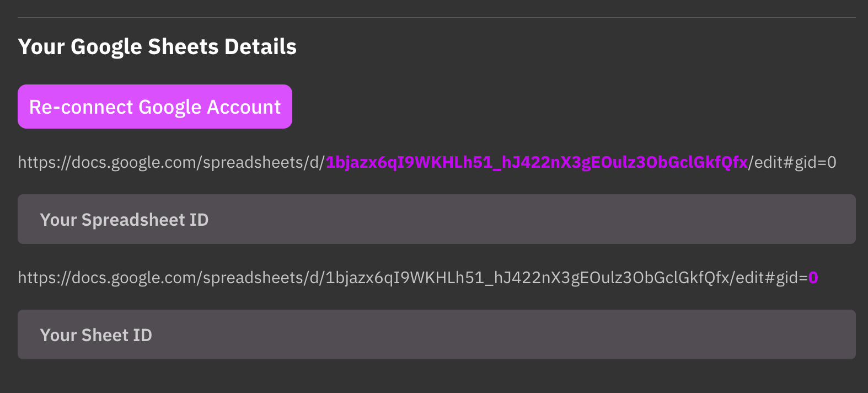Click the horizontal divider line at the top
Screen dimensions: 868x393
434,17
